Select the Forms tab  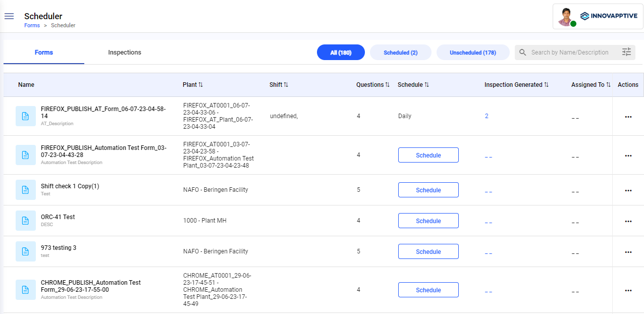click(44, 53)
